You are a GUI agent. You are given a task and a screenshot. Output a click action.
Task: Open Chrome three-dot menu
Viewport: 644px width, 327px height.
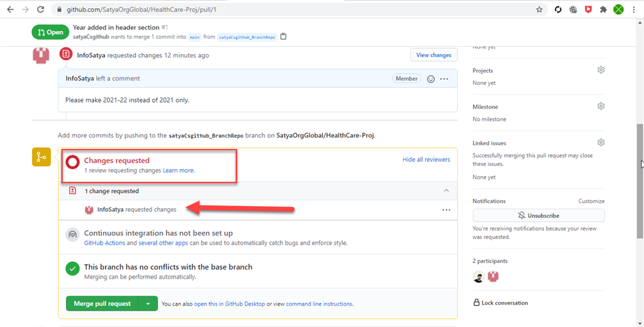634,9
